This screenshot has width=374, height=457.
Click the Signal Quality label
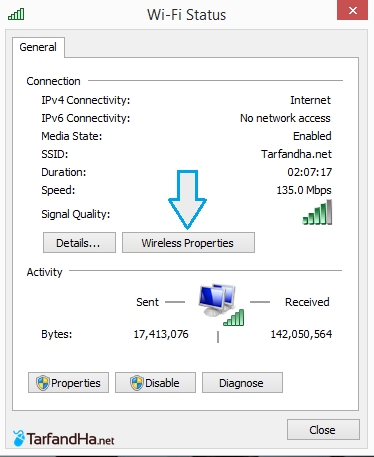coord(76,214)
